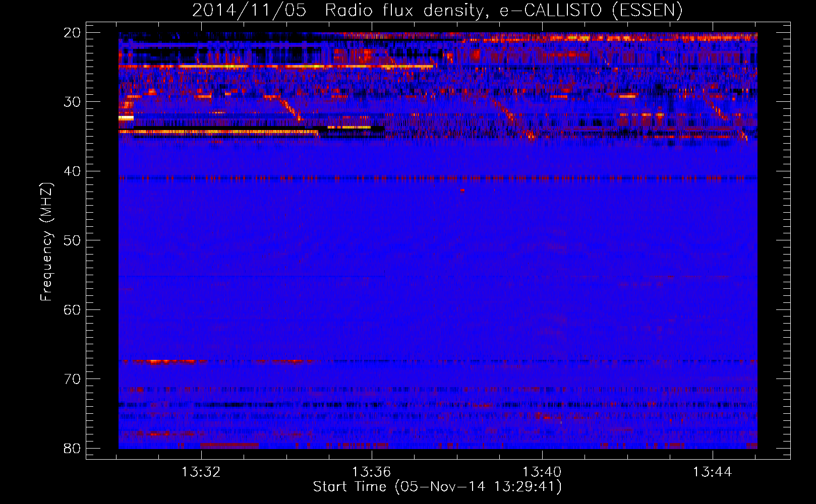Click the 30 frequency tick label
The image size is (816, 504).
coord(72,102)
